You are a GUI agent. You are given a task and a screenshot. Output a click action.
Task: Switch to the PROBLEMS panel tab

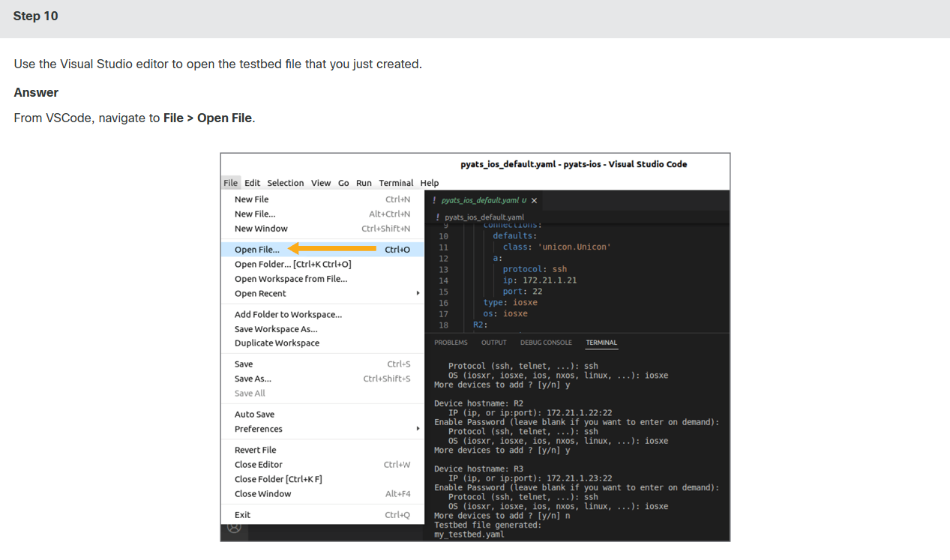[451, 343]
